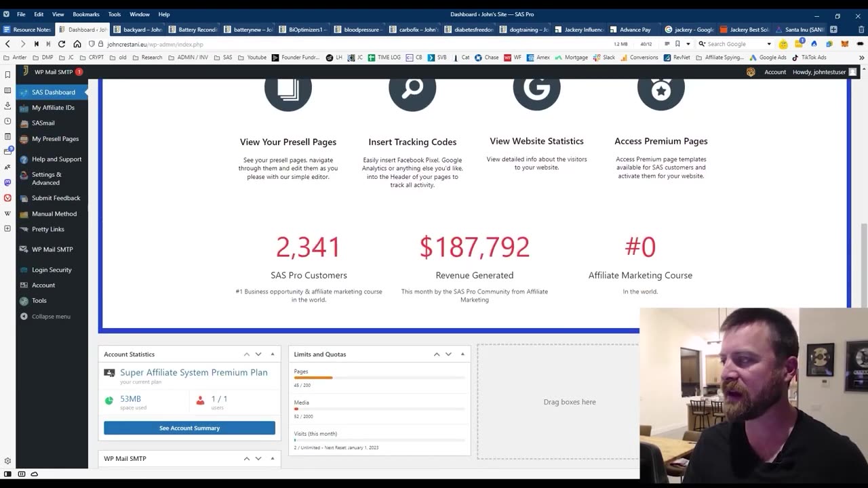Click the Media quota progress bar

pyautogui.click(x=379, y=409)
